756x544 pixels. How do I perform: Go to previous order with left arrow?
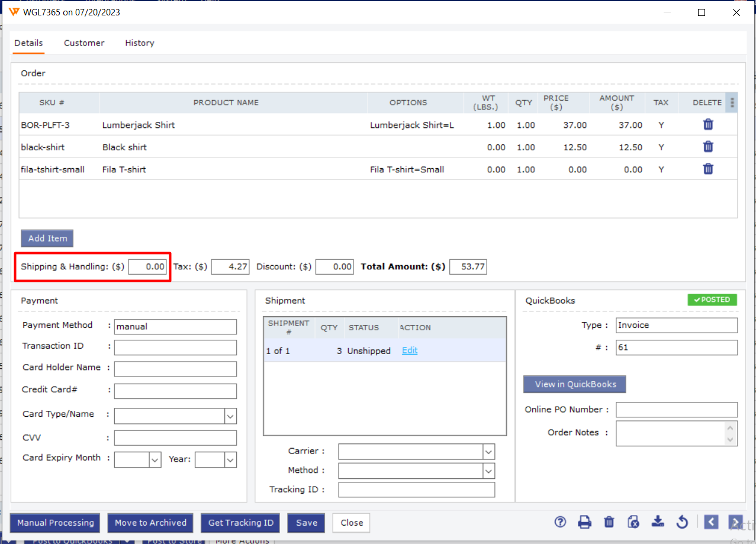point(711,522)
